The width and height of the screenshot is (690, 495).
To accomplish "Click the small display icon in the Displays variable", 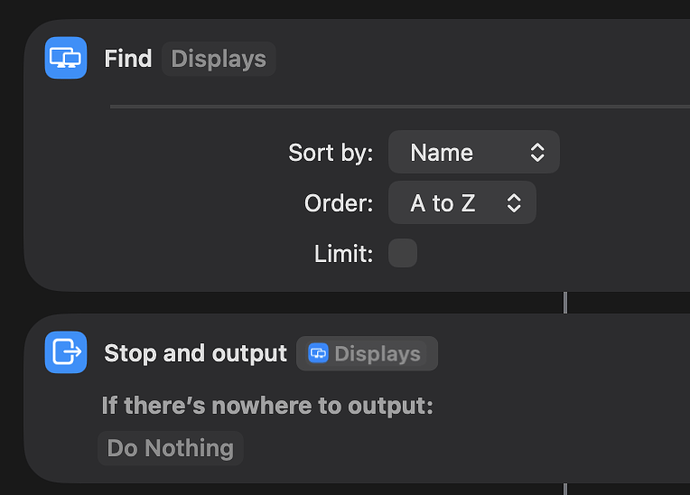I will 318,353.
